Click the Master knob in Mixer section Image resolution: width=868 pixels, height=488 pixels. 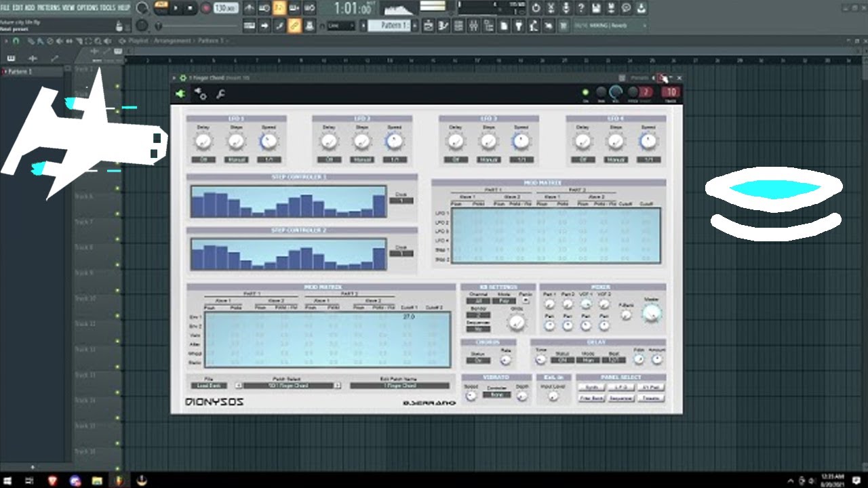pos(651,312)
